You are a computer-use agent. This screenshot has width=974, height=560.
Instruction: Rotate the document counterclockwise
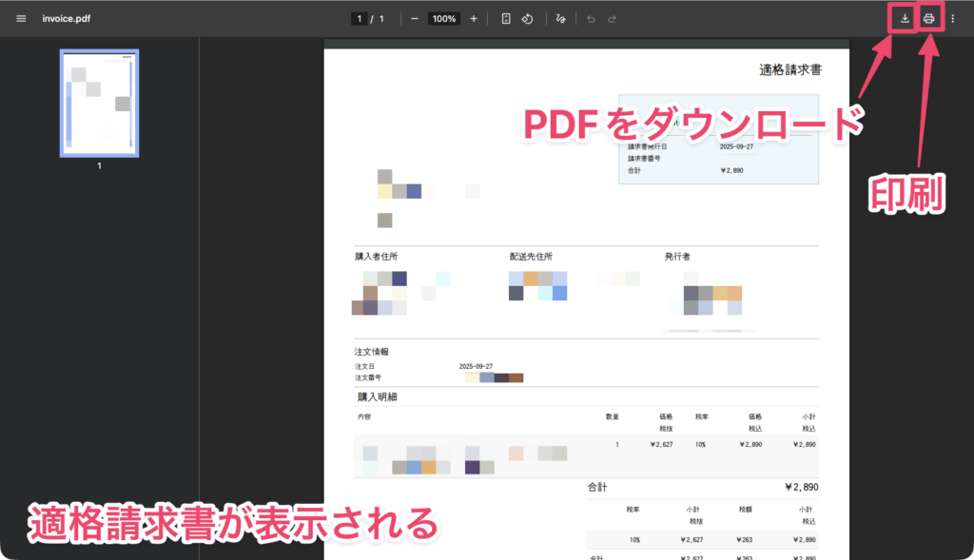[527, 19]
